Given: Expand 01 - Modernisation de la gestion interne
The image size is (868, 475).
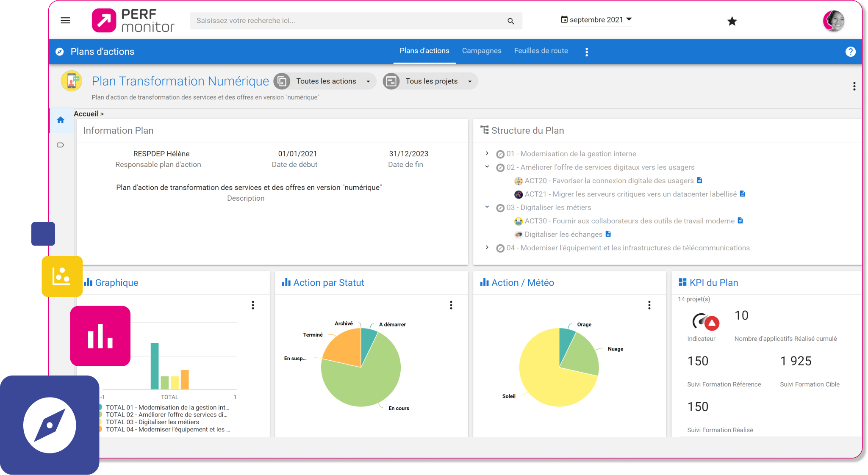Looking at the screenshot, I should click(x=487, y=153).
